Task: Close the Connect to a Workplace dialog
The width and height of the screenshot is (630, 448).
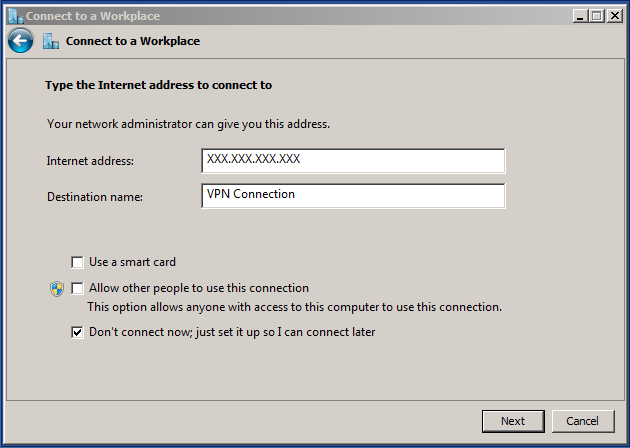Action: (x=615, y=16)
